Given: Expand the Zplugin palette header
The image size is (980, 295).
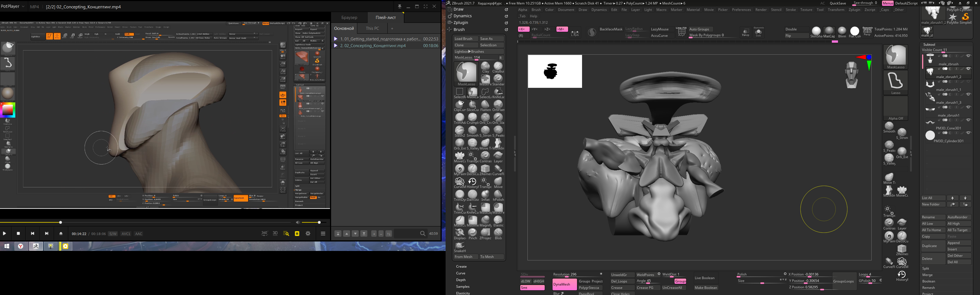Looking at the screenshot, I should coord(461,23).
